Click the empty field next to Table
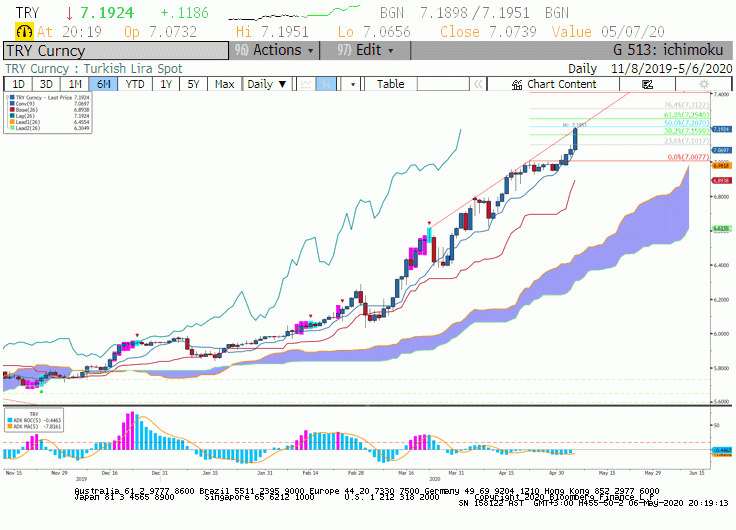 click(x=443, y=84)
